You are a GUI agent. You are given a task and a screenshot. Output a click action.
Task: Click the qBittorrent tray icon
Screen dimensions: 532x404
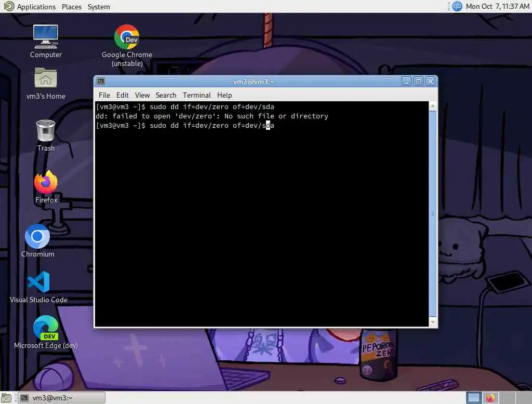tap(457, 6)
